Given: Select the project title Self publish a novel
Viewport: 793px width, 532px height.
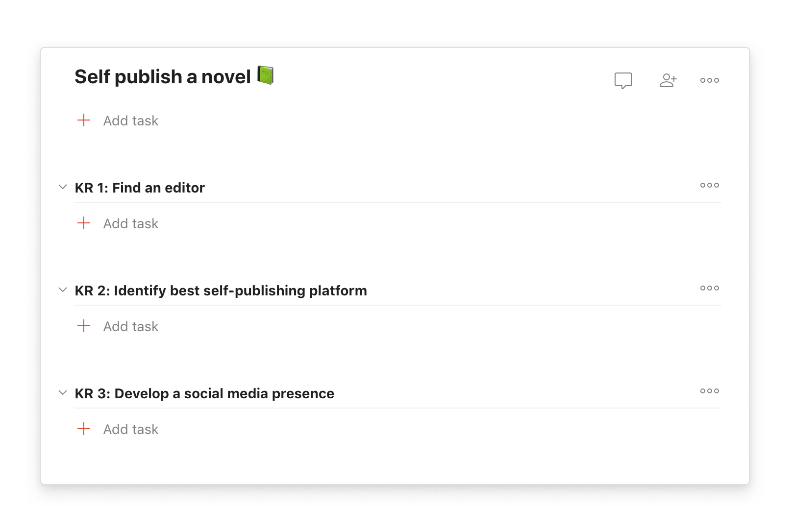Looking at the screenshot, I should (x=162, y=76).
